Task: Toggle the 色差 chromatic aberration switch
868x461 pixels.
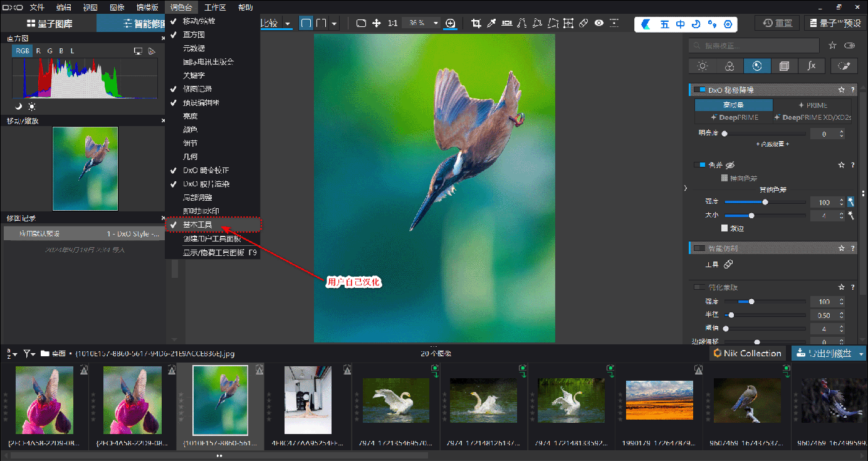Action: (699, 165)
